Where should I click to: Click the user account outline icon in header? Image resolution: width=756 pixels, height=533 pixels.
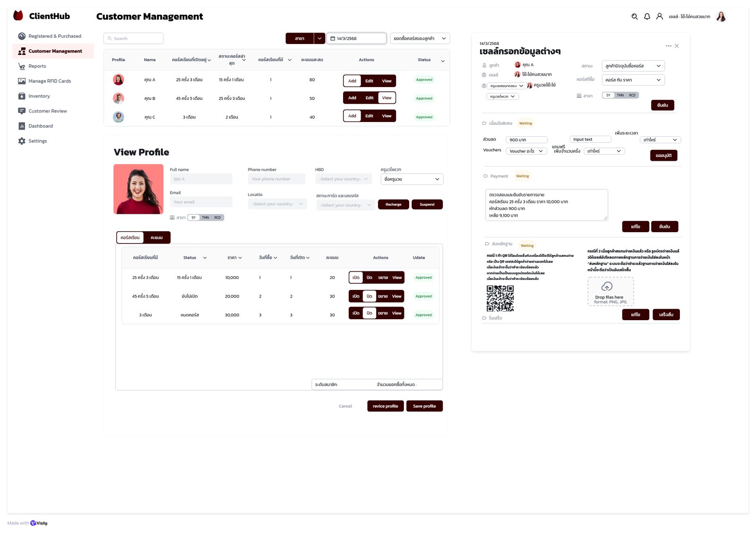click(x=660, y=17)
